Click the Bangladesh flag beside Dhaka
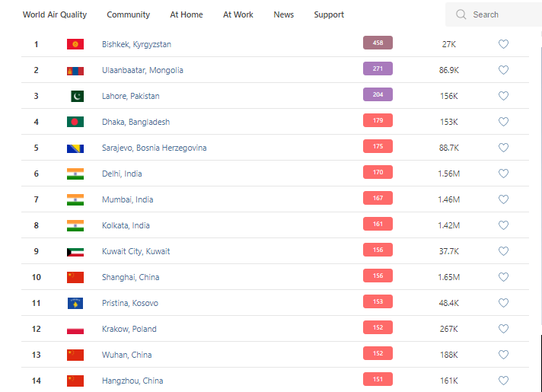Image resolution: width=542 pixels, height=392 pixels. (75, 122)
